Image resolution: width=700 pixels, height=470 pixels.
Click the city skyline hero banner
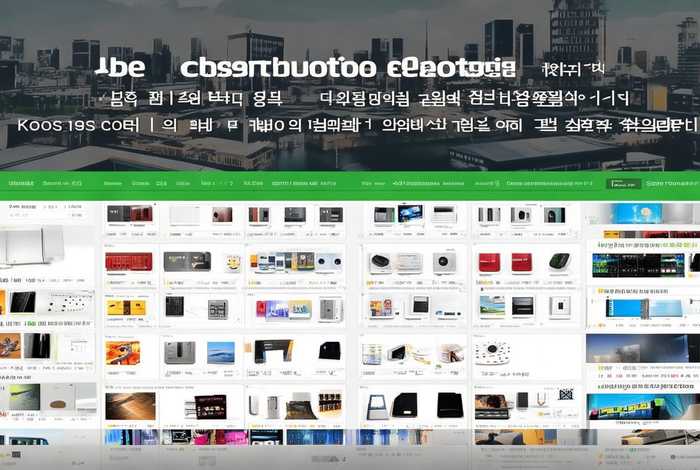[350, 85]
